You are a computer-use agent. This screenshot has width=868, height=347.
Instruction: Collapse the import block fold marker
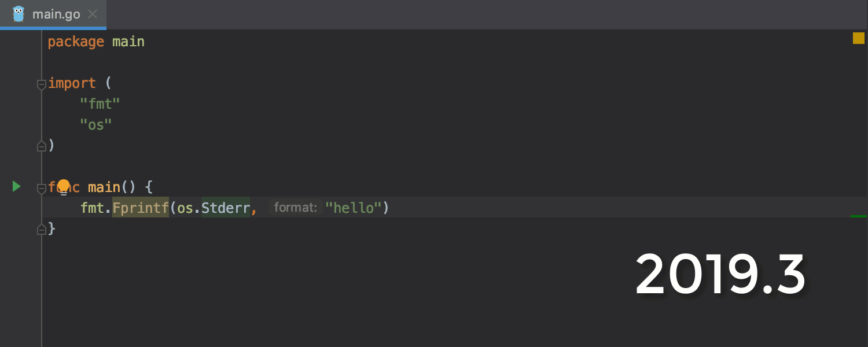[41, 84]
